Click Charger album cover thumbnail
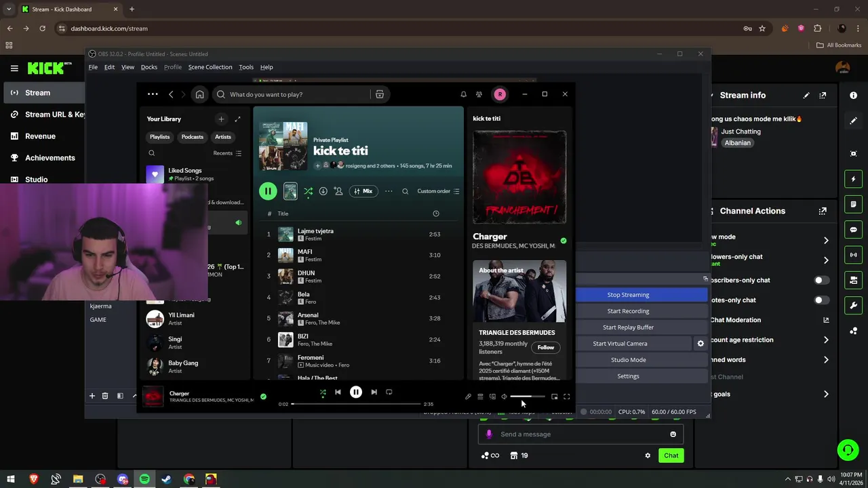Screen dimensions: 868x488 (153, 396)
